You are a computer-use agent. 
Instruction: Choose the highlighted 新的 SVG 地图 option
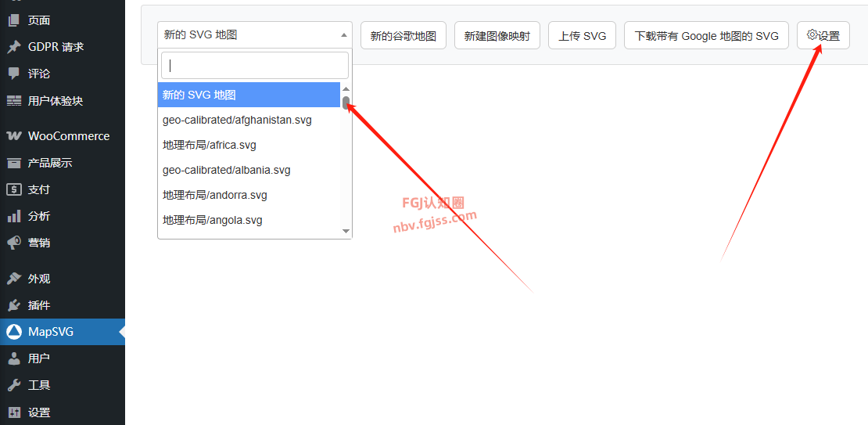249,95
